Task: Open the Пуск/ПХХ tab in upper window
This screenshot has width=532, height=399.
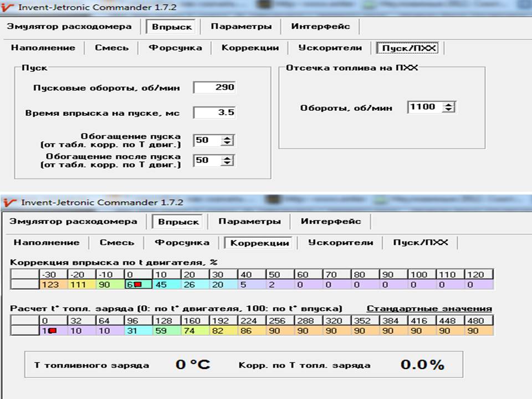Action: (x=408, y=48)
